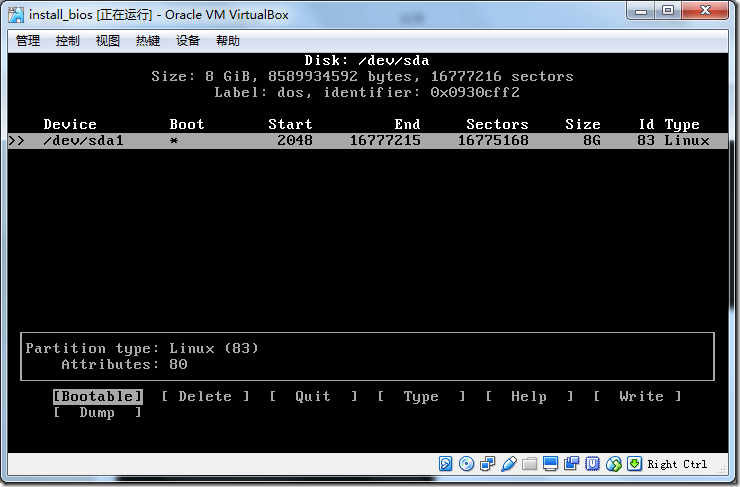Select the /dev/sda1 partition row
The width and height of the screenshot is (740, 487).
click(368, 141)
